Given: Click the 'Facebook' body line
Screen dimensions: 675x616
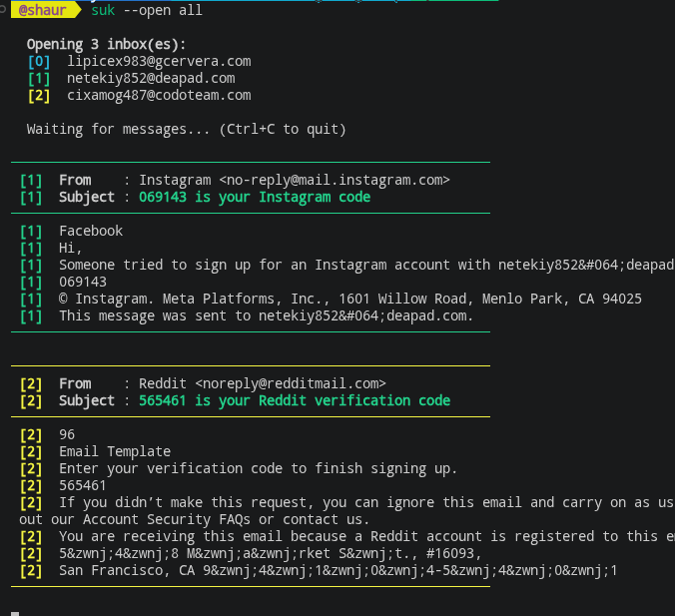Looking at the screenshot, I should [91, 232].
